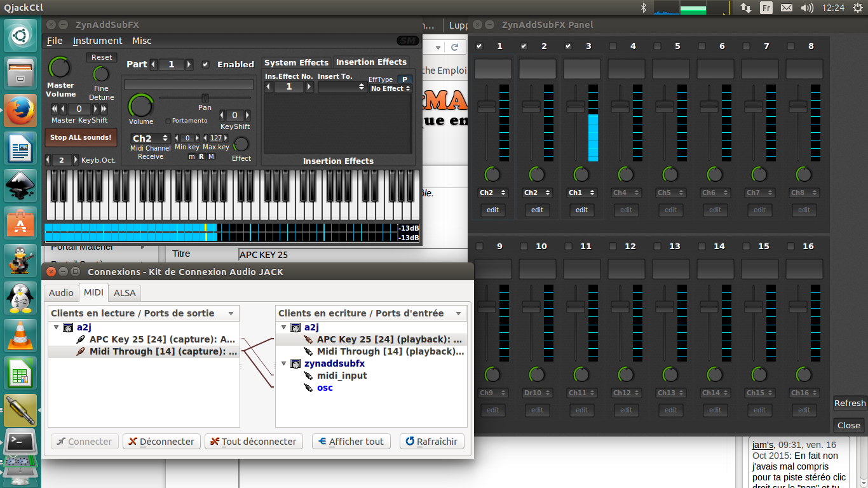Open the Ch2 MIDI channel dropdown

pos(150,139)
